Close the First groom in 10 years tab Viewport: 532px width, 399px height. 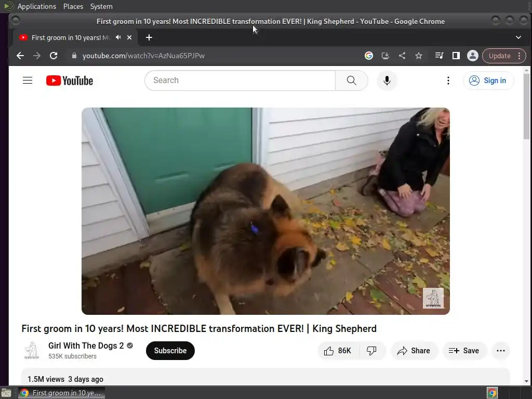(x=129, y=37)
